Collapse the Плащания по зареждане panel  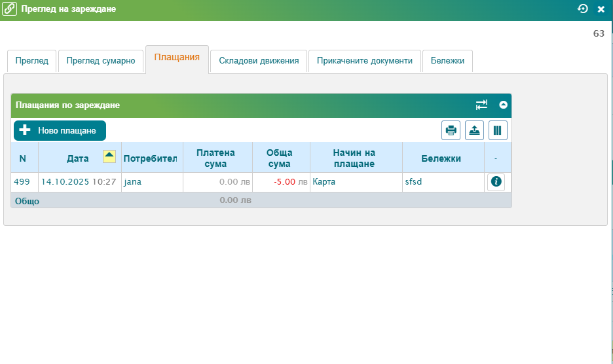(x=503, y=105)
